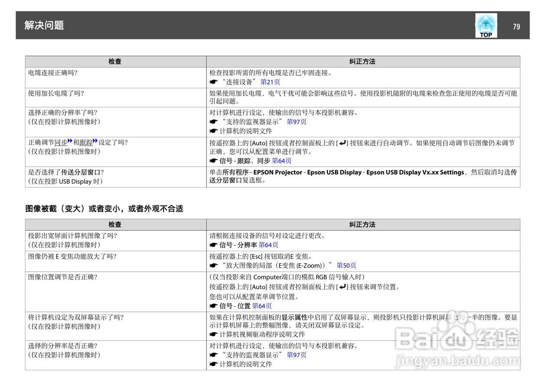The width and height of the screenshot is (555, 392).
Task: Click 纠正方法 header of the second table
Action: click(x=362, y=225)
